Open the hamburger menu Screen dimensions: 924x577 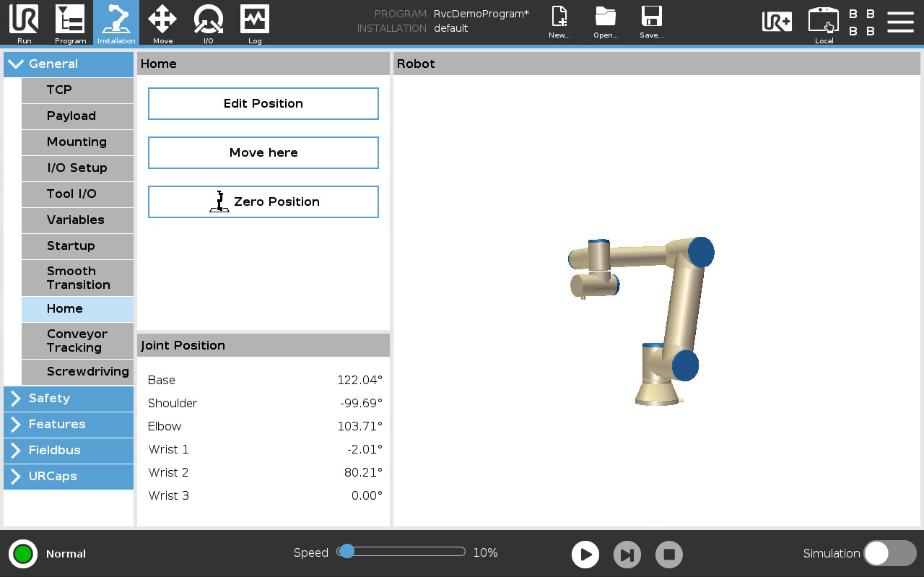[900, 22]
